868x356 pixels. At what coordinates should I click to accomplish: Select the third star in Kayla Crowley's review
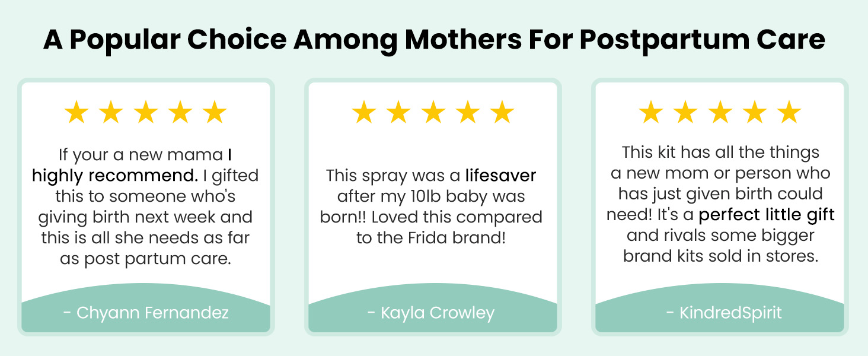[433, 113]
